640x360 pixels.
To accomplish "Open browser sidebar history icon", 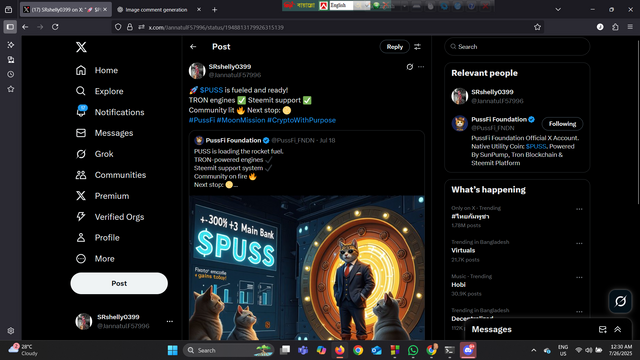I will (11, 74).
